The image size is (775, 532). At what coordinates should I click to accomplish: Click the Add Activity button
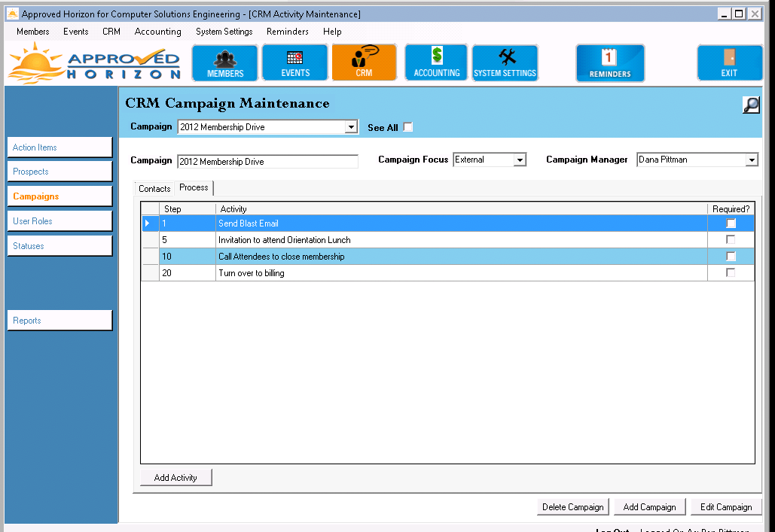pyautogui.click(x=175, y=478)
